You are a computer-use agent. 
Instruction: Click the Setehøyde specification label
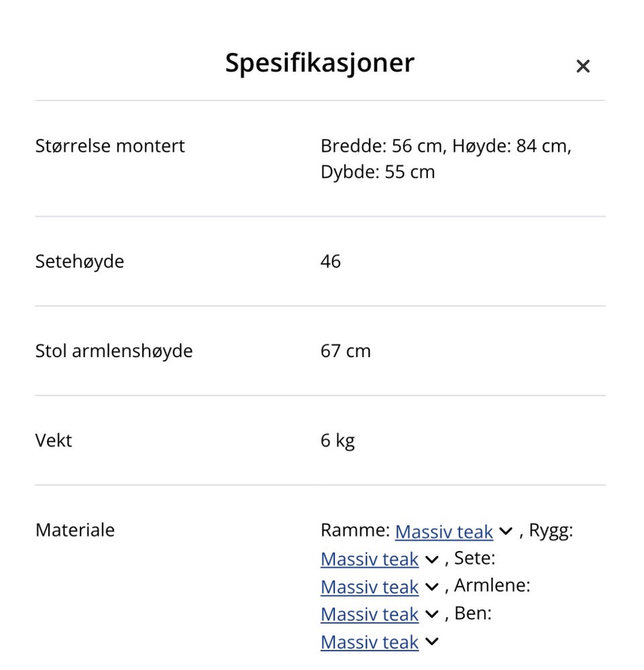click(x=79, y=261)
